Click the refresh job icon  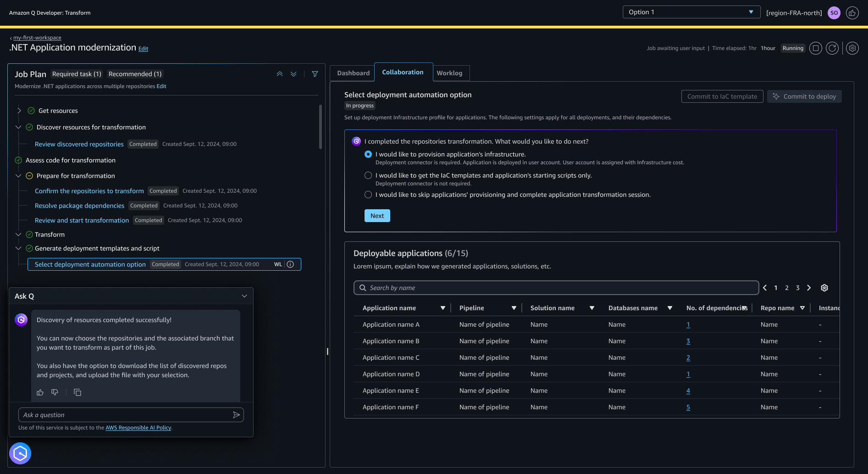832,48
